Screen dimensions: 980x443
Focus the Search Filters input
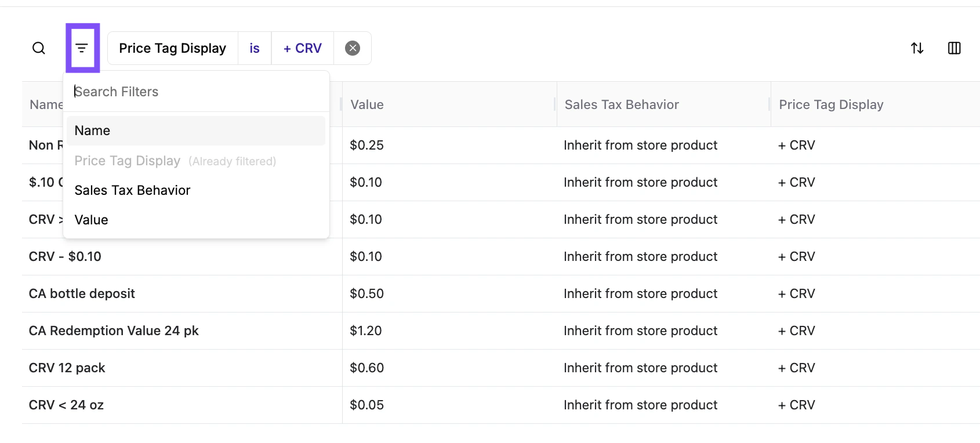coord(197,92)
